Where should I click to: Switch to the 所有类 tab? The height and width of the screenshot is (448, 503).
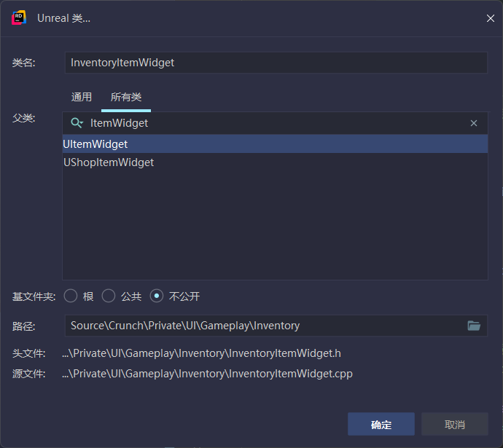125,97
